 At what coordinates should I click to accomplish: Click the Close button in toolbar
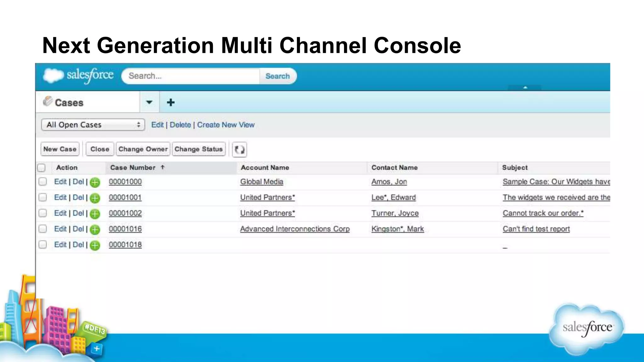(100, 149)
